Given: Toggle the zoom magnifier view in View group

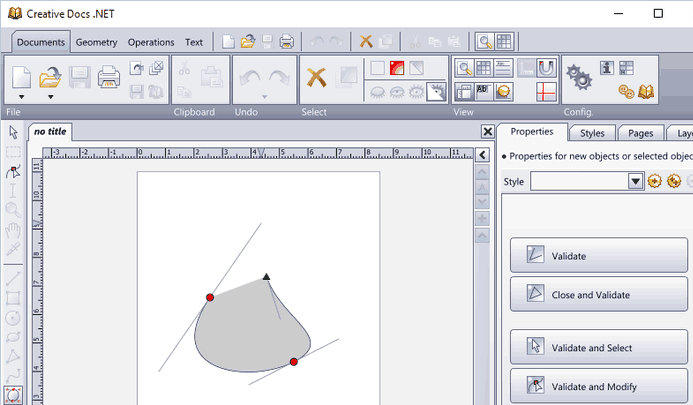Looking at the screenshot, I should (x=464, y=68).
